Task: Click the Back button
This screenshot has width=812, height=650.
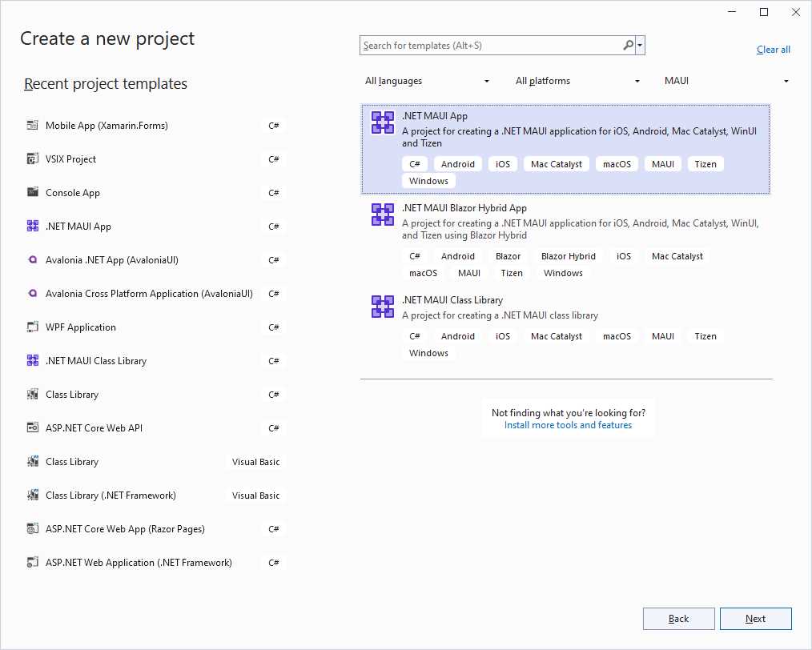Action: pos(678,619)
